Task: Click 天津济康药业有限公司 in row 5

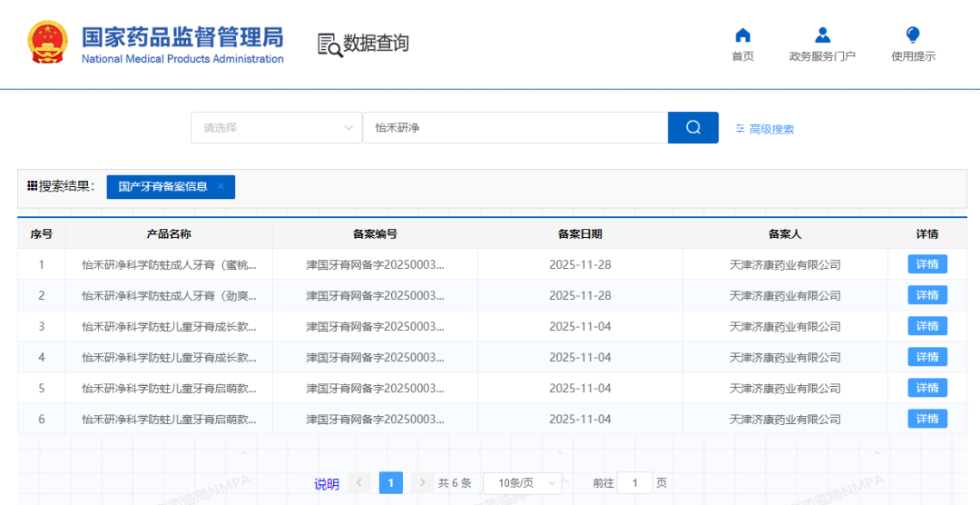Action: (x=785, y=389)
